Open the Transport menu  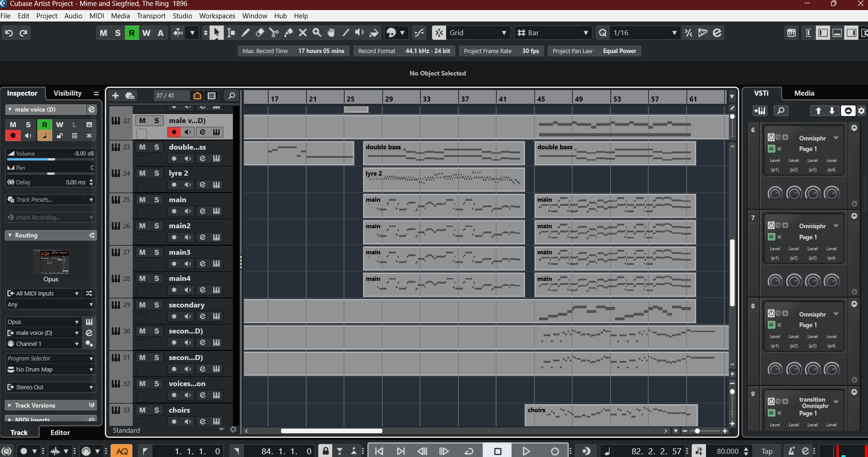point(151,16)
